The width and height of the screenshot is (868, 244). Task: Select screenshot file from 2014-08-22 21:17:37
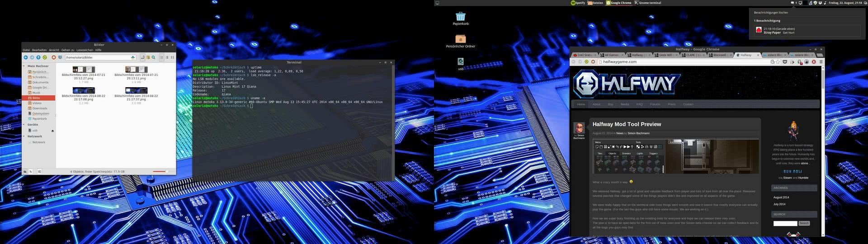tap(136, 96)
